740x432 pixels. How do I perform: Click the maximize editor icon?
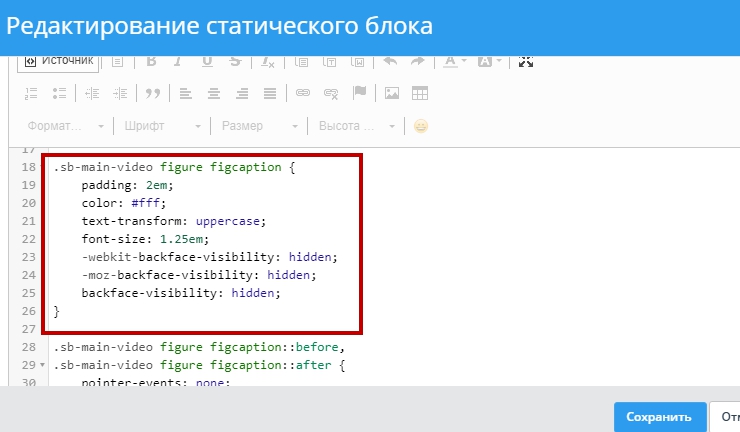click(x=526, y=61)
